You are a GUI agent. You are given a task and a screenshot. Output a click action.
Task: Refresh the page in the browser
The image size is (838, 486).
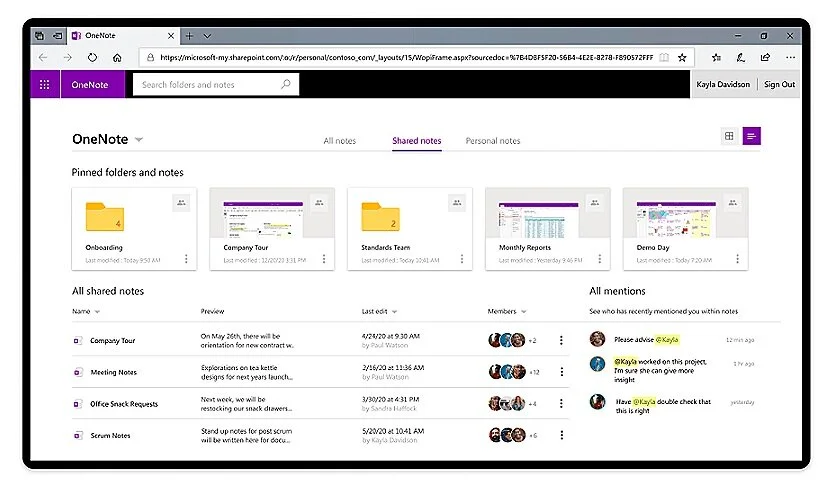[x=92, y=57]
